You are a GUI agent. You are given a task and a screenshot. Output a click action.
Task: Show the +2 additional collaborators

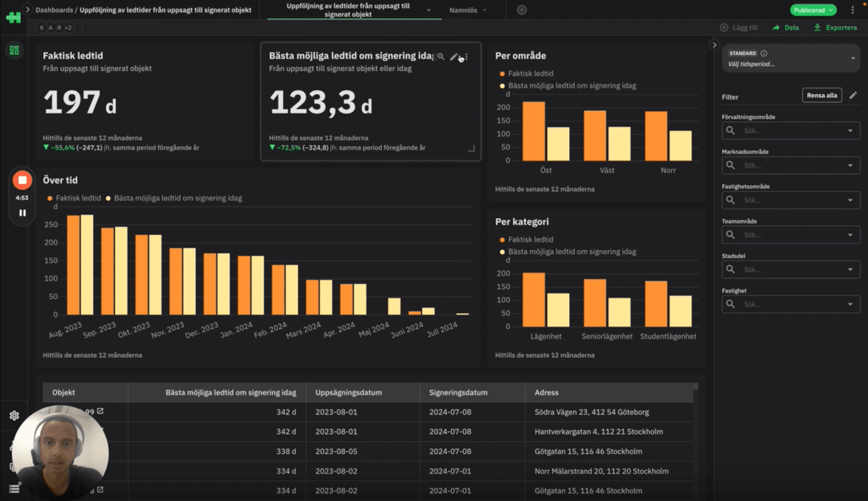pyautogui.click(x=68, y=28)
